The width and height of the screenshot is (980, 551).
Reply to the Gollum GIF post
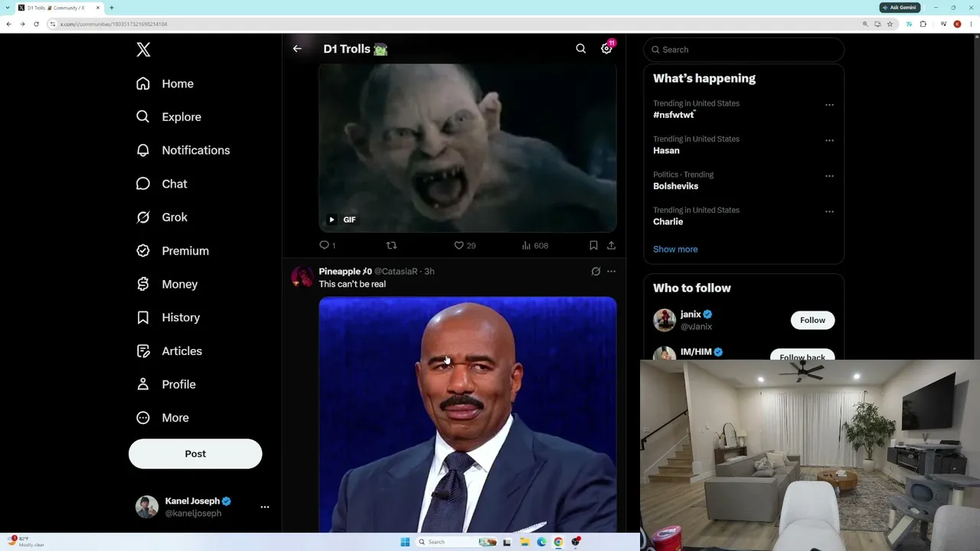click(x=327, y=246)
